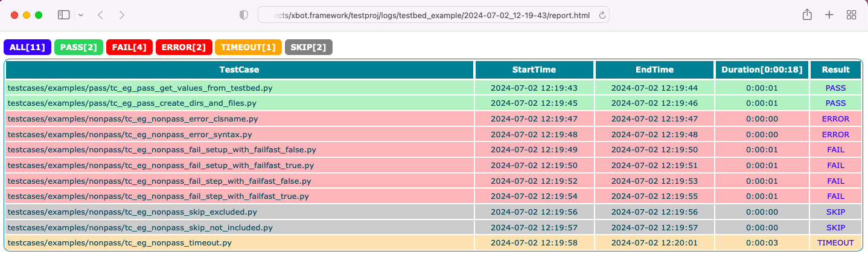This screenshot has height=266, width=868.
Task: Click the TestCase column header
Action: [x=240, y=70]
